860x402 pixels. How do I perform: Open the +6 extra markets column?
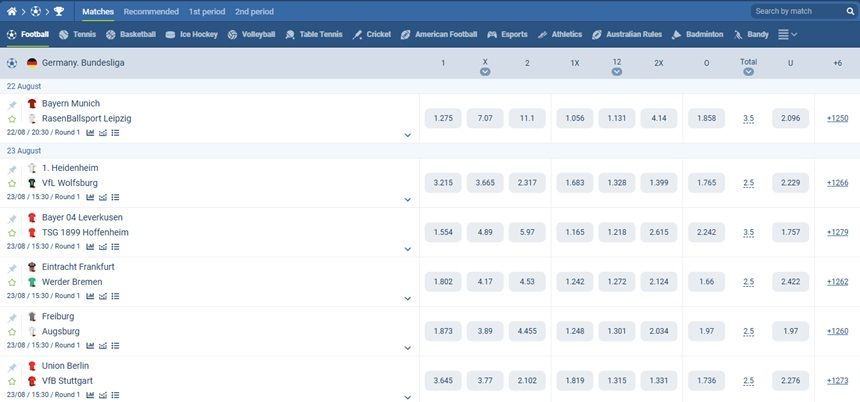coord(837,63)
